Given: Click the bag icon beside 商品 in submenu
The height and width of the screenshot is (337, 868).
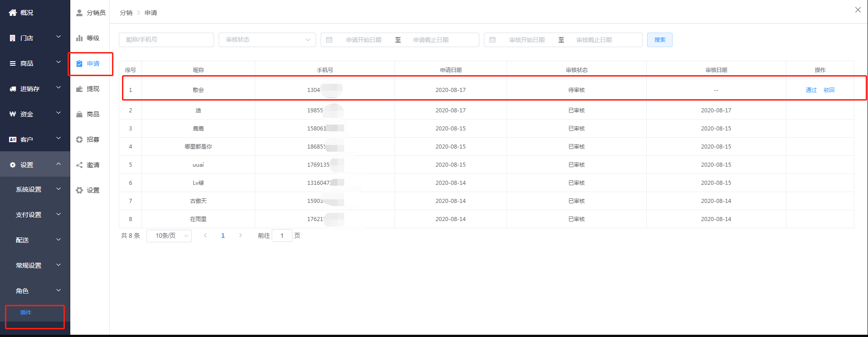Looking at the screenshot, I should coord(79,114).
